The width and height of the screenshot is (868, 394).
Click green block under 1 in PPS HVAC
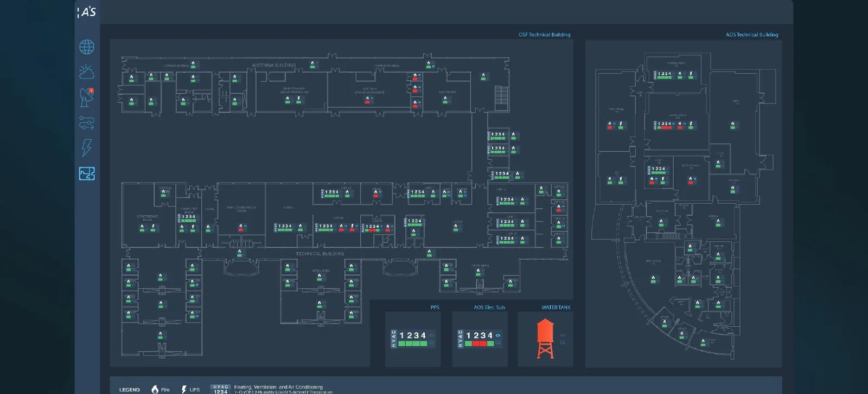point(402,344)
